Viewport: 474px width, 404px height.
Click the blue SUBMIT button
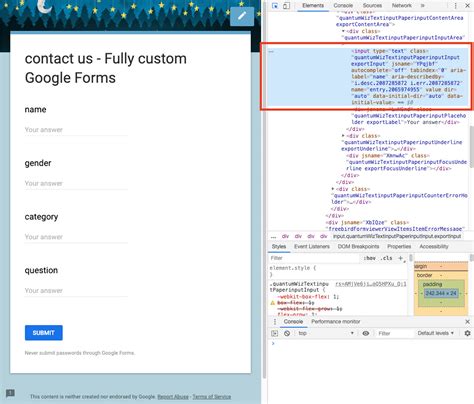coord(44,333)
